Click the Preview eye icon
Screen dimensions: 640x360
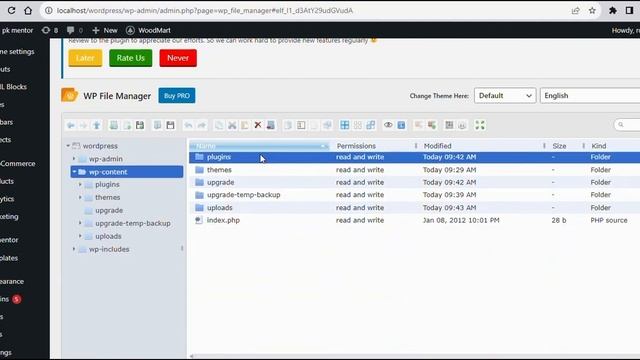pyautogui.click(x=388, y=125)
